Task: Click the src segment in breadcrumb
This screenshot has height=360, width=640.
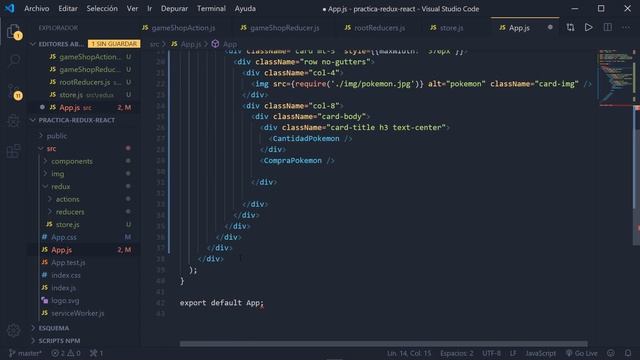Action: 154,44
